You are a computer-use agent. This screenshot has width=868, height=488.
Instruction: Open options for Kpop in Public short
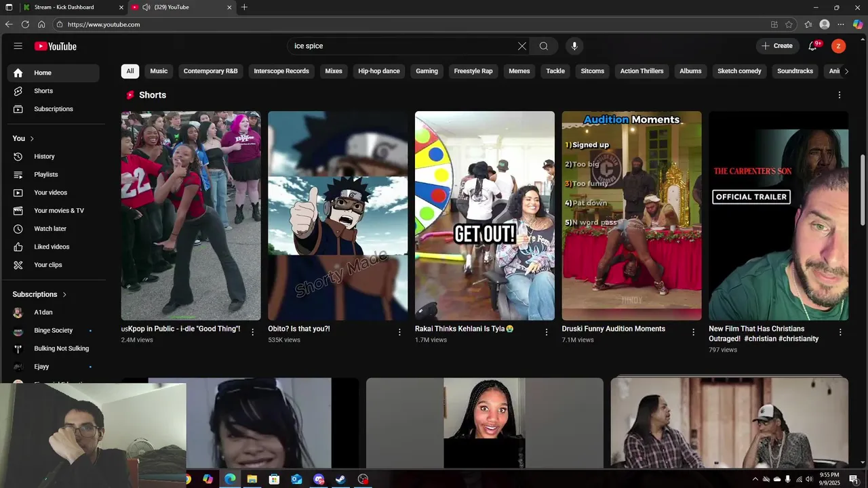click(x=253, y=332)
